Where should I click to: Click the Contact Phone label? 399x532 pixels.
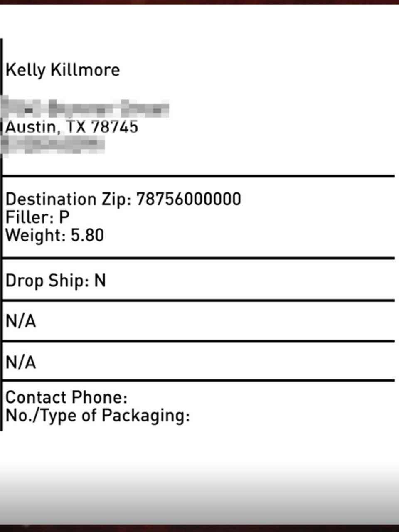tap(66, 398)
